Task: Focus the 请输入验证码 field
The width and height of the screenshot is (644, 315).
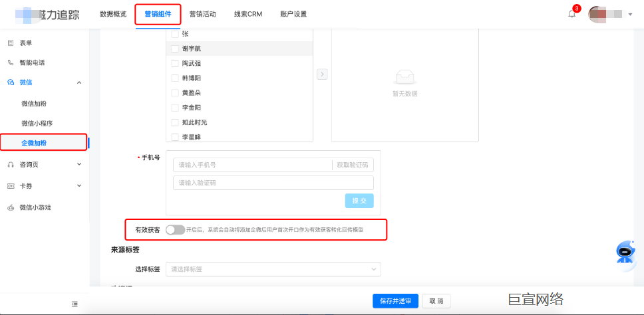Action: pyautogui.click(x=273, y=183)
